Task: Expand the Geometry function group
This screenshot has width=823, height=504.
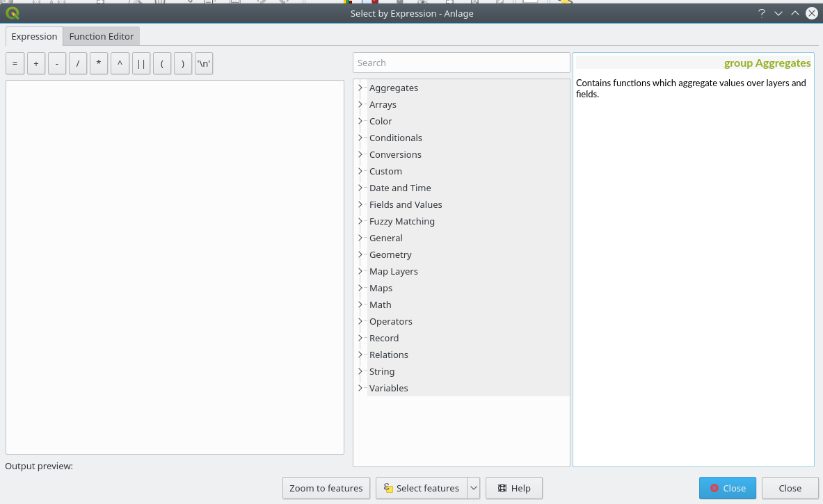Action: 360,254
